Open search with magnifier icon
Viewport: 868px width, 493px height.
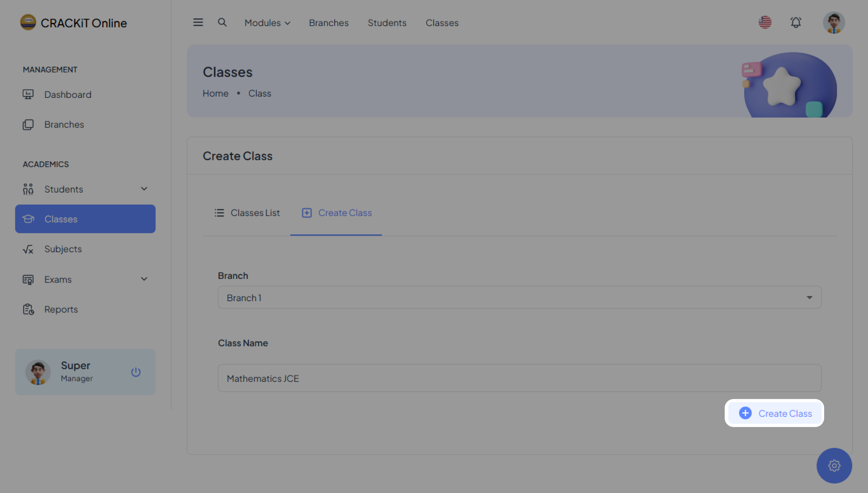(222, 22)
